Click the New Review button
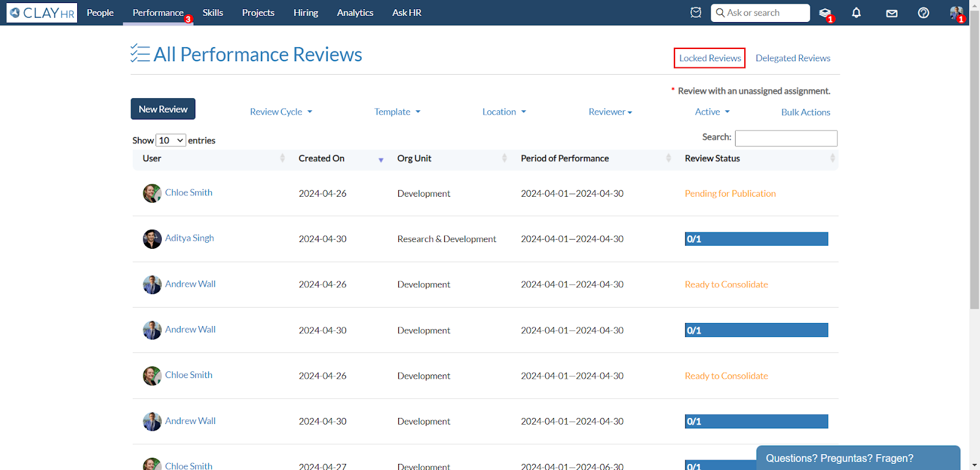The image size is (980, 470). [163, 109]
